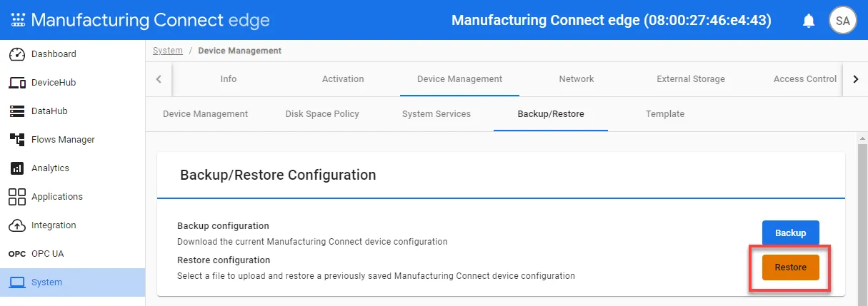Open Integration from the sidebar
Viewport: 868px width, 306px height.
(x=72, y=225)
